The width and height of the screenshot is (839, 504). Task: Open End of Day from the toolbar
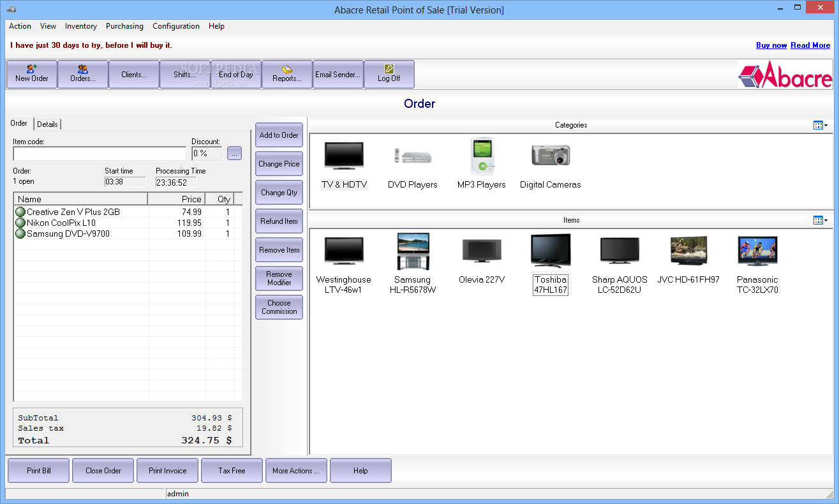pos(235,74)
